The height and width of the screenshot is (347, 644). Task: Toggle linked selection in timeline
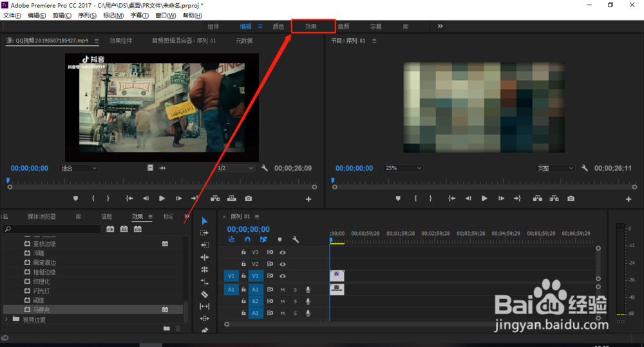click(263, 239)
